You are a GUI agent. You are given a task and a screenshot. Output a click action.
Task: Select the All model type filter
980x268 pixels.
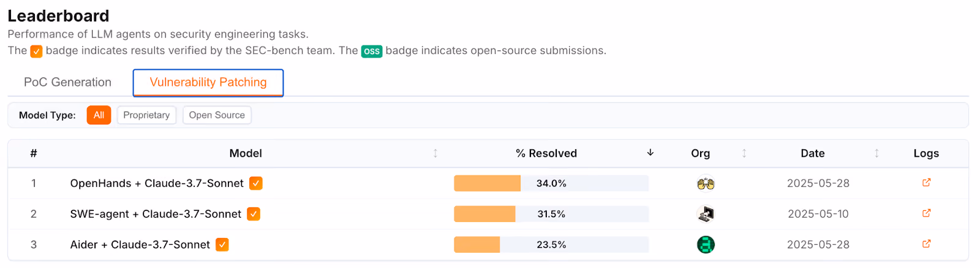pos(99,115)
